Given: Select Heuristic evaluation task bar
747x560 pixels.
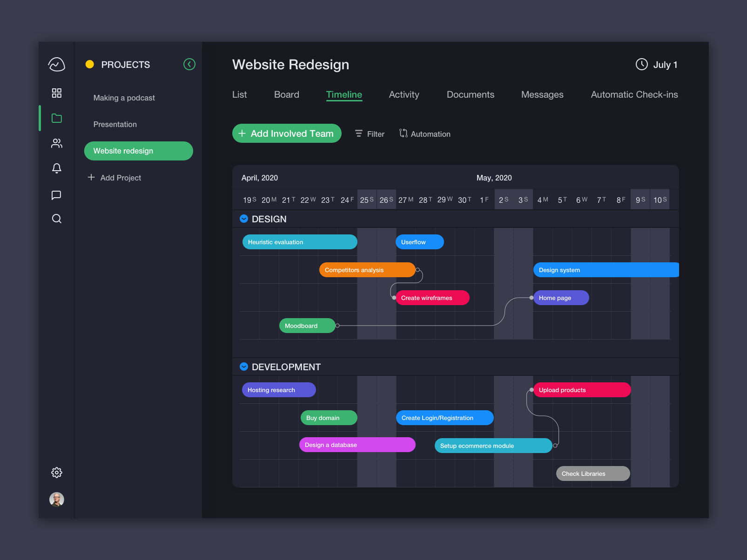Looking at the screenshot, I should pyautogui.click(x=300, y=242).
